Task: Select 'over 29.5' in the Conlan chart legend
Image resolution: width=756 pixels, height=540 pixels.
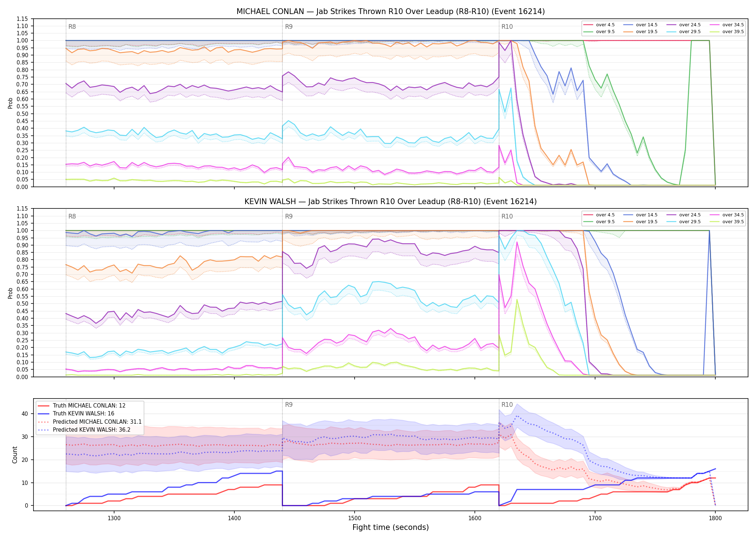Action: 684,32
